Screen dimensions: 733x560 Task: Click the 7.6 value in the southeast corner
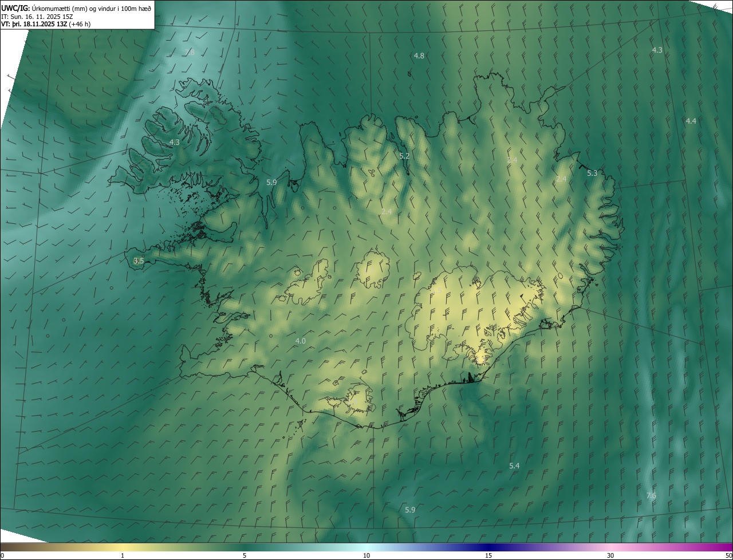point(651,495)
